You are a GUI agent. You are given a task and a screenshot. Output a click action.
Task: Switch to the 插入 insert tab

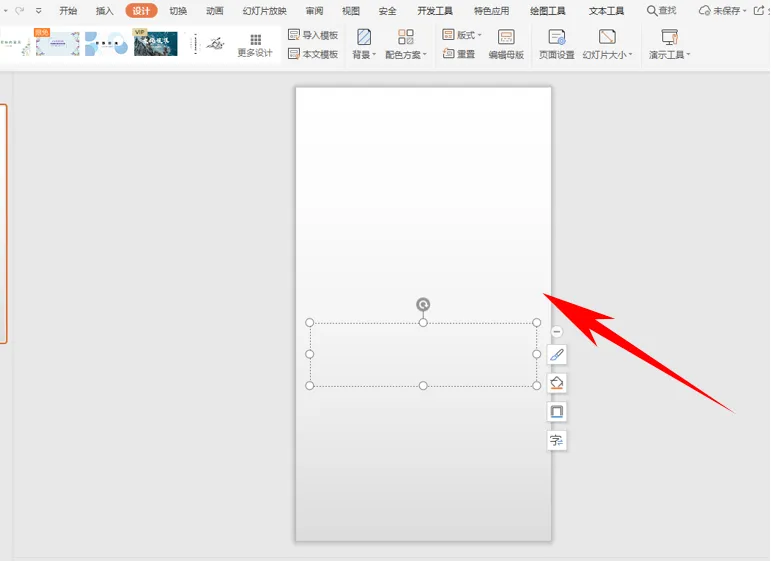(x=104, y=11)
